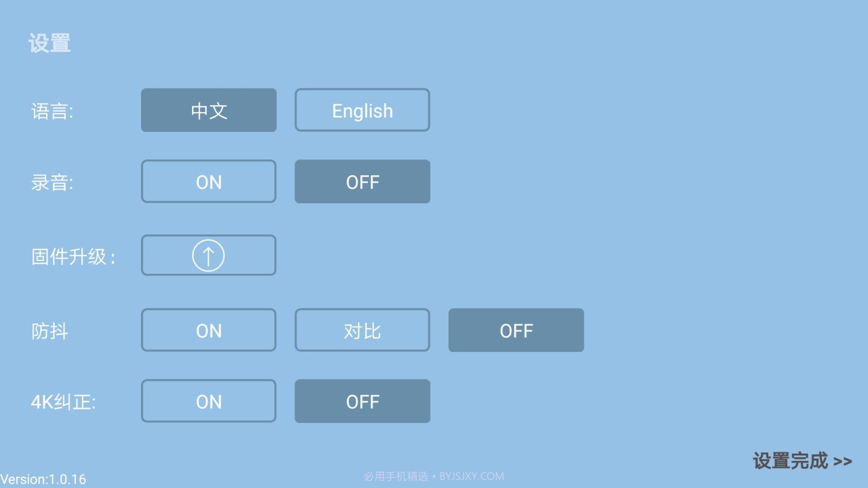Select 中文 language option
This screenshot has height=488, width=868.
(x=209, y=111)
